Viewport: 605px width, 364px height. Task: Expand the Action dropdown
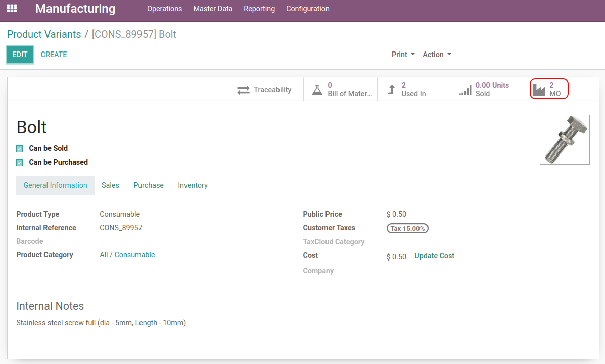(437, 55)
